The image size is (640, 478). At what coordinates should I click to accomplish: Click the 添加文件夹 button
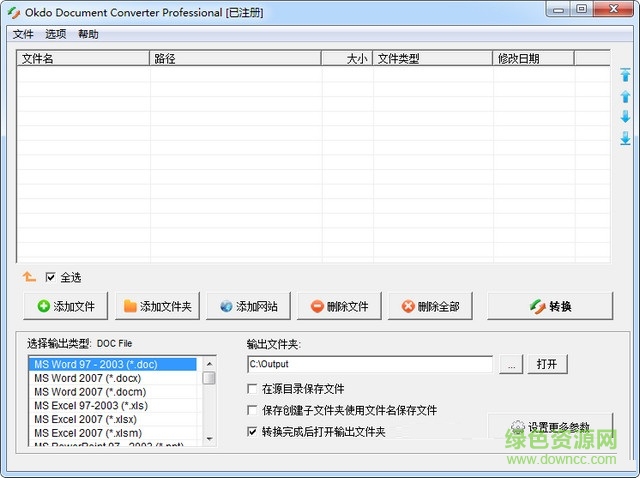[x=157, y=306]
